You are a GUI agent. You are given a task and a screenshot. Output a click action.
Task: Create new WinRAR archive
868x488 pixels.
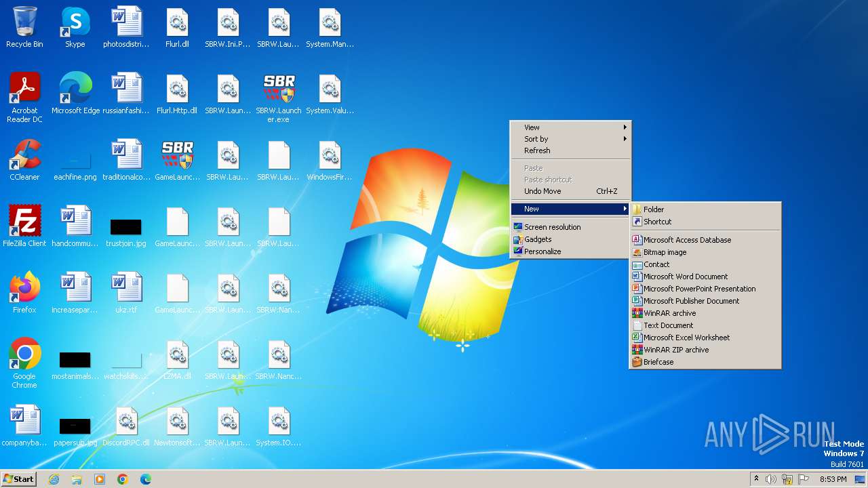tap(705, 313)
